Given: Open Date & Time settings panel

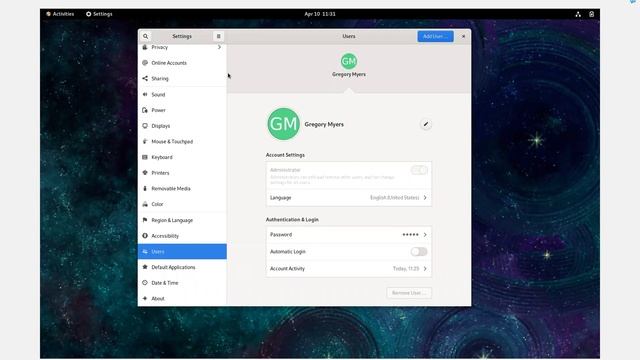Looking at the screenshot, I should (x=182, y=282).
